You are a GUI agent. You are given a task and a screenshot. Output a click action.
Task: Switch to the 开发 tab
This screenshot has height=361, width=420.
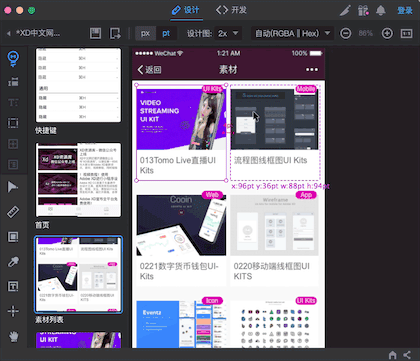tap(231, 10)
